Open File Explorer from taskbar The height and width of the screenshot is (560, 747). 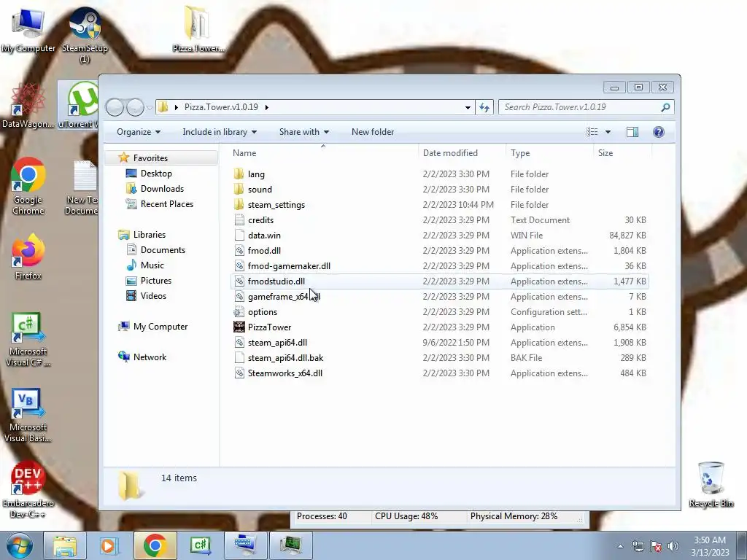click(x=65, y=545)
